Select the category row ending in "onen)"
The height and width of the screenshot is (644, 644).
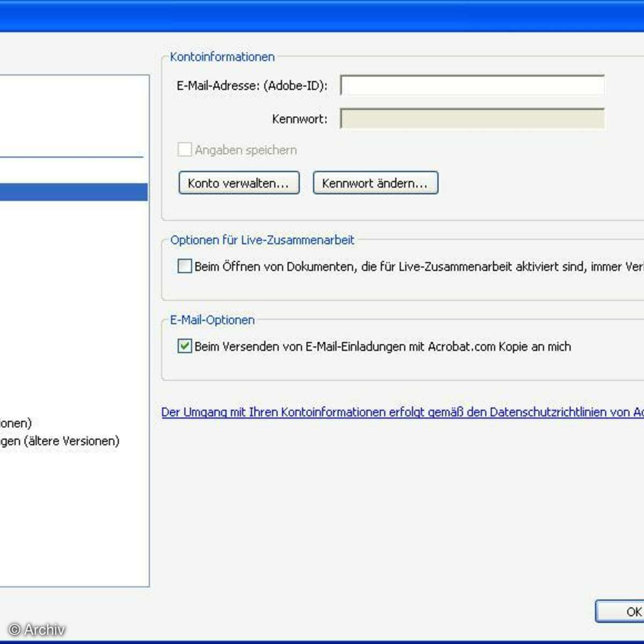tap(16, 423)
